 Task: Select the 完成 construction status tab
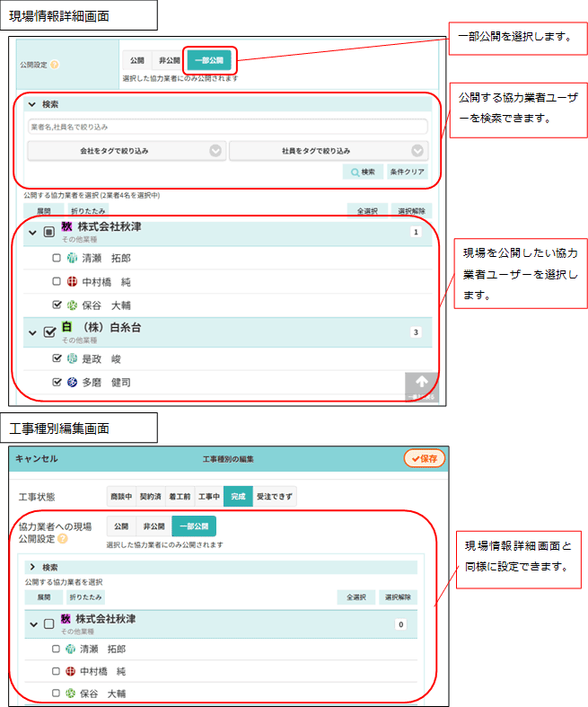point(237,497)
